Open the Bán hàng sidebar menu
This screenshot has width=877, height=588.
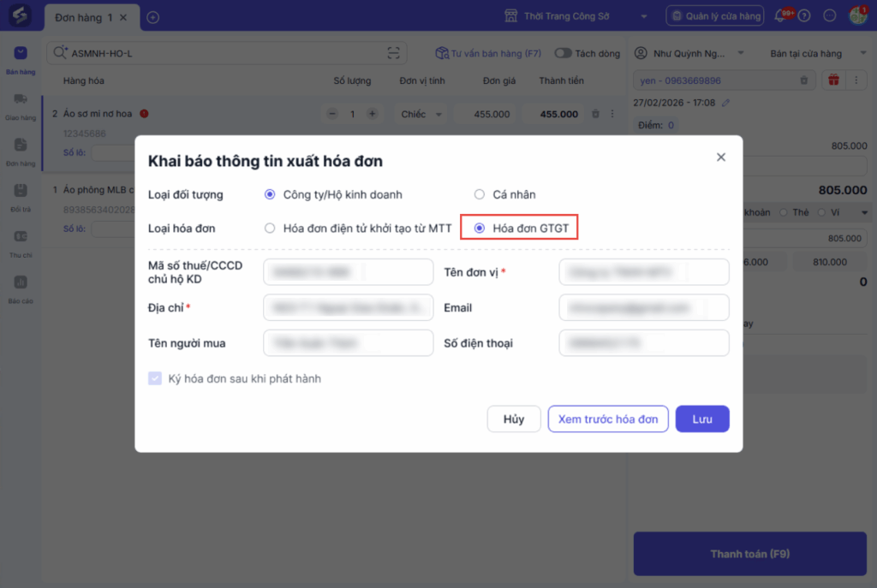tap(21, 58)
